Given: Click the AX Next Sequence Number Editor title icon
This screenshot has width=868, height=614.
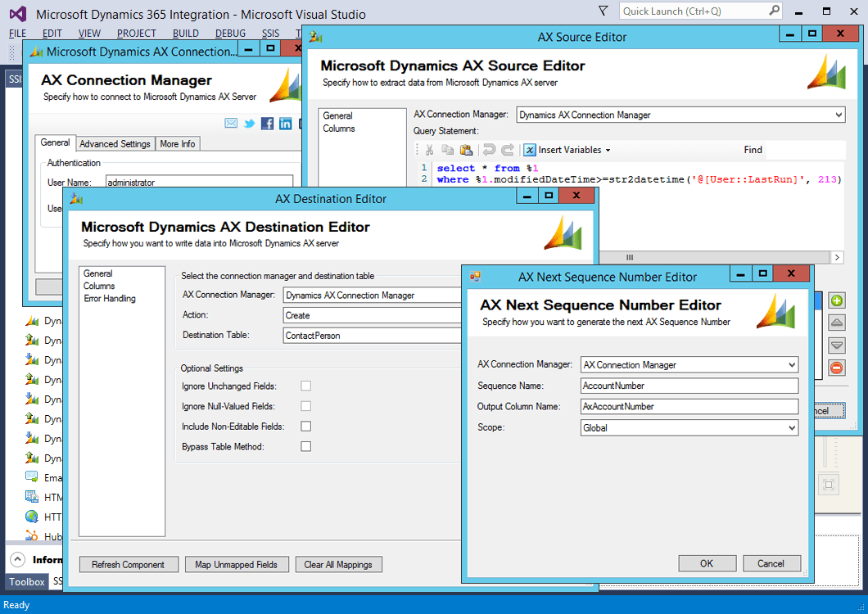Looking at the screenshot, I should [x=475, y=276].
